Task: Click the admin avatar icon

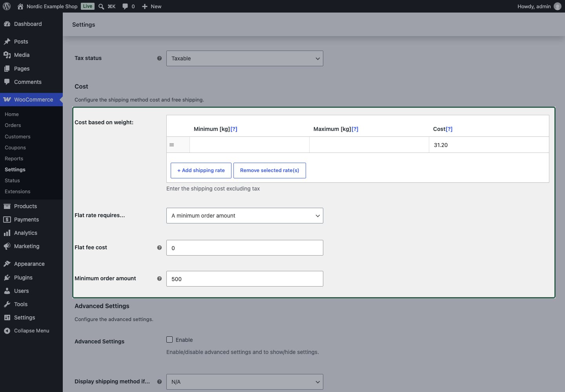Action: click(x=558, y=6)
